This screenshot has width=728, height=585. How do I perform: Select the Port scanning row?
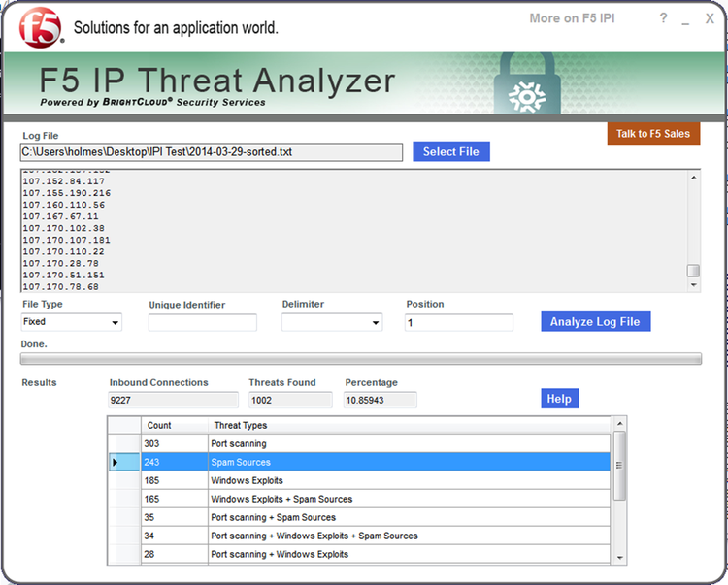pos(359,443)
